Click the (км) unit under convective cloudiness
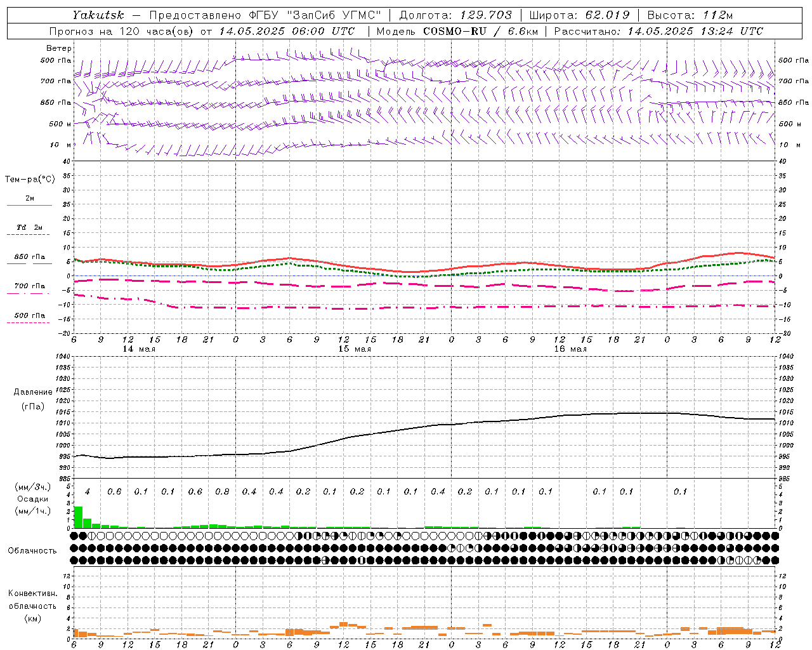 [x=32, y=618]
